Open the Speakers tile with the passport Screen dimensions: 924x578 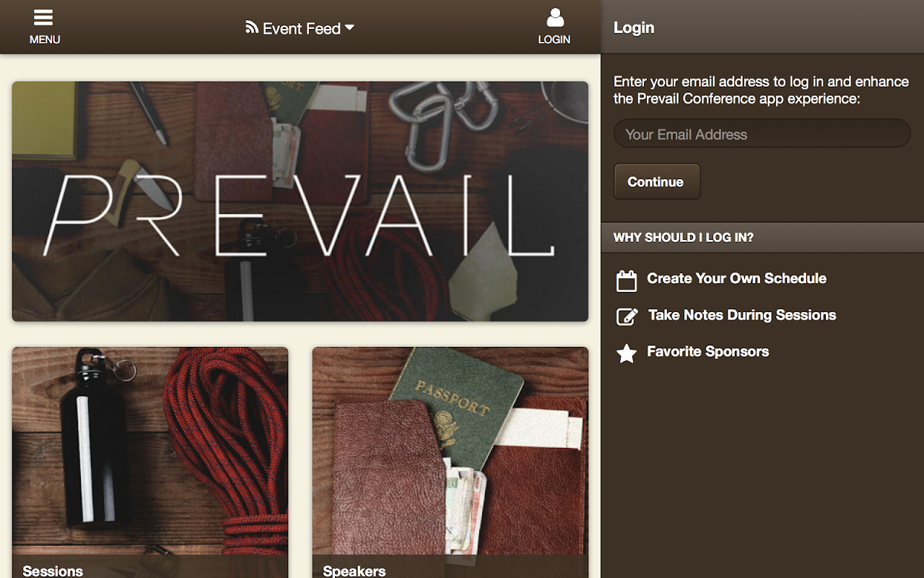tap(450, 462)
